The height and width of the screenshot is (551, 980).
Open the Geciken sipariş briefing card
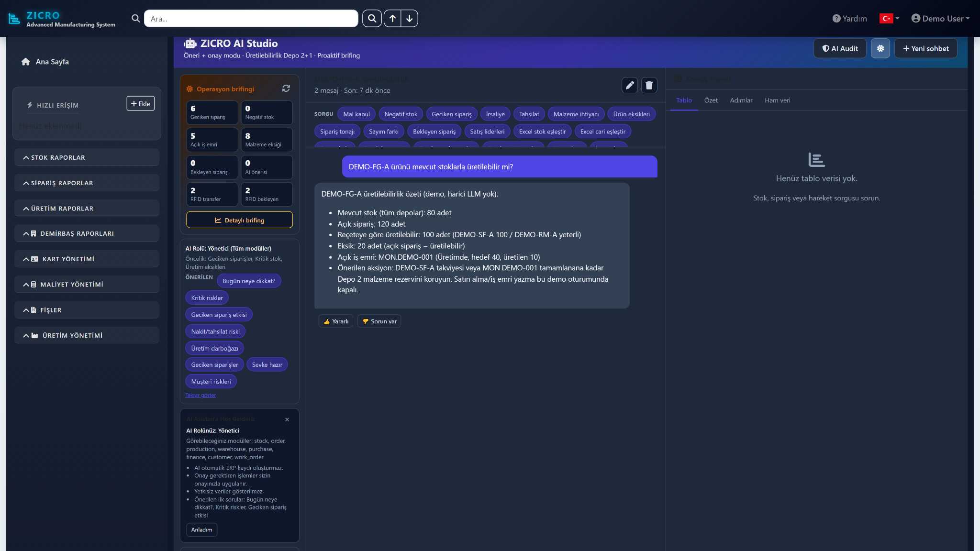click(x=212, y=112)
